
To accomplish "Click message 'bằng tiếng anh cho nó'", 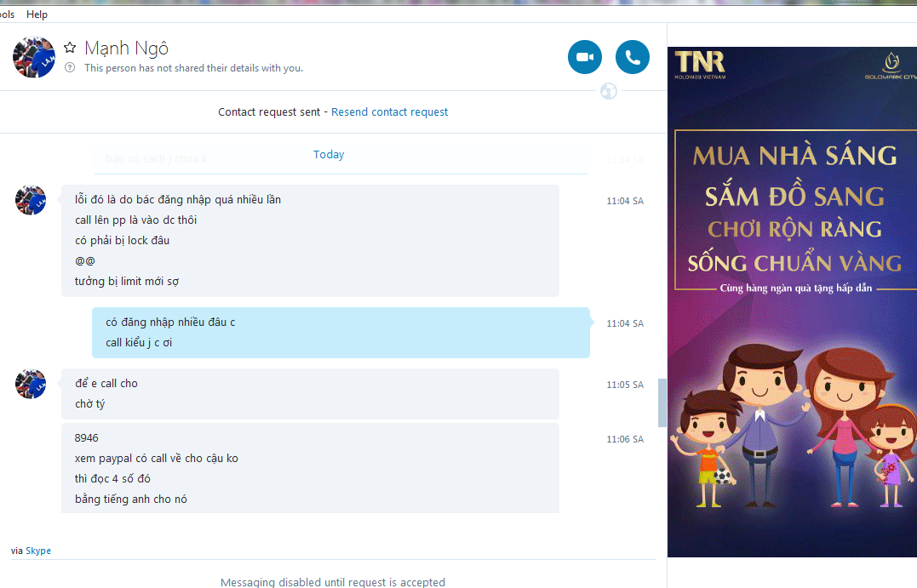I will coord(131,500).
